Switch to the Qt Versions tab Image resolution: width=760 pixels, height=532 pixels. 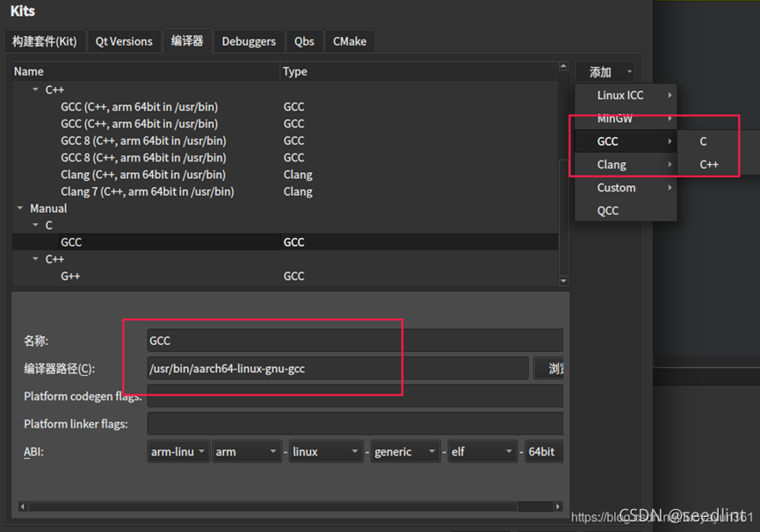[124, 41]
